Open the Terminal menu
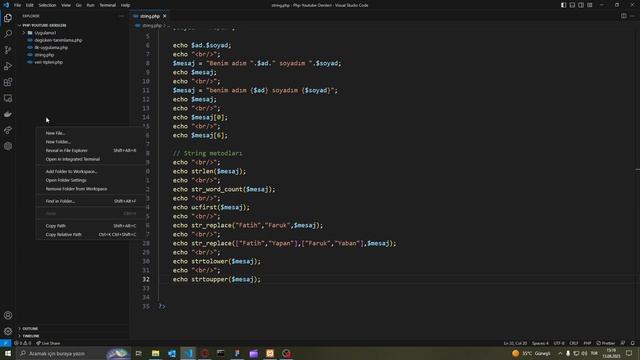This screenshot has height=360, width=640. coord(108,5)
